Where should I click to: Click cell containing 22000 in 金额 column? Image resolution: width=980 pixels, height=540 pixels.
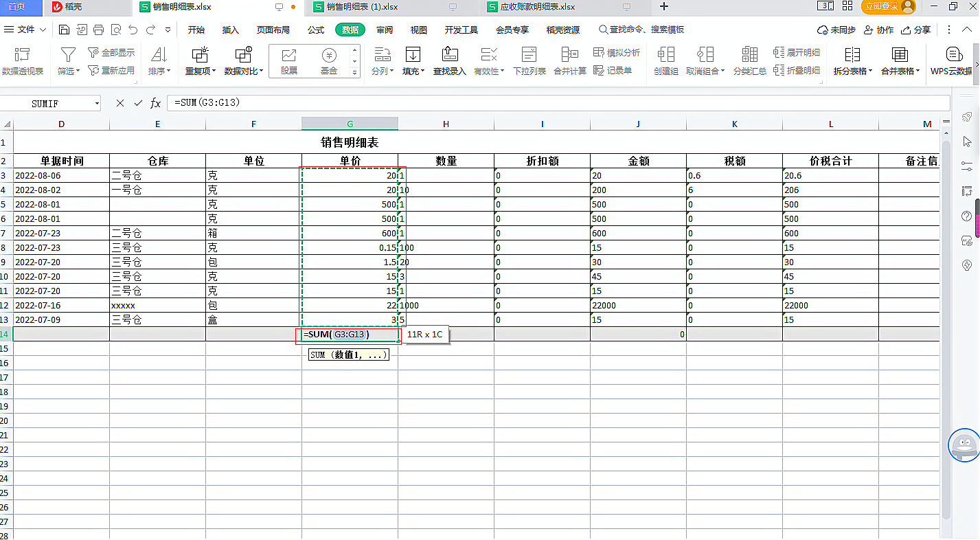(x=638, y=305)
